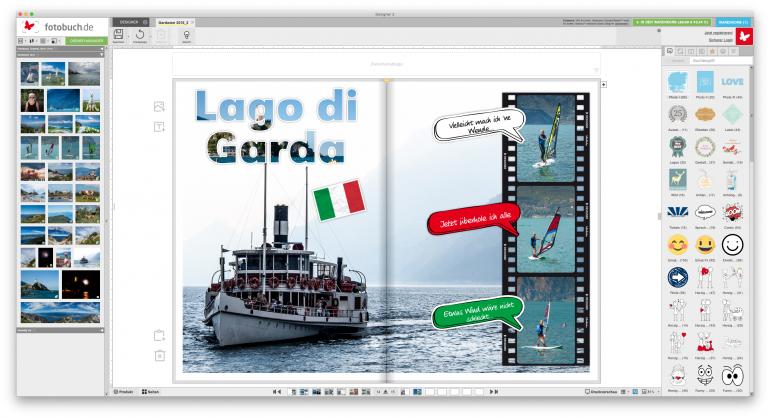This screenshot has height=418, width=770.
Task: Choose the black outline smiley clipart
Action: (x=732, y=245)
